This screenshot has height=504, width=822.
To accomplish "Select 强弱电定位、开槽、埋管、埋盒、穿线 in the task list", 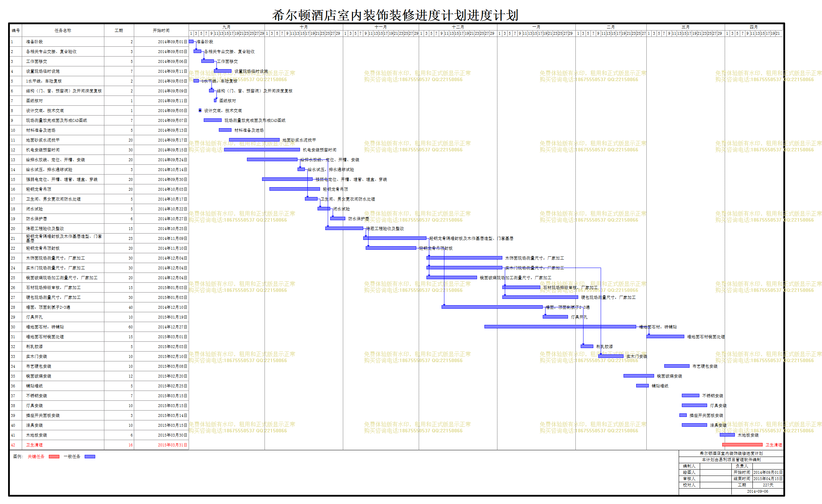I will [62, 179].
